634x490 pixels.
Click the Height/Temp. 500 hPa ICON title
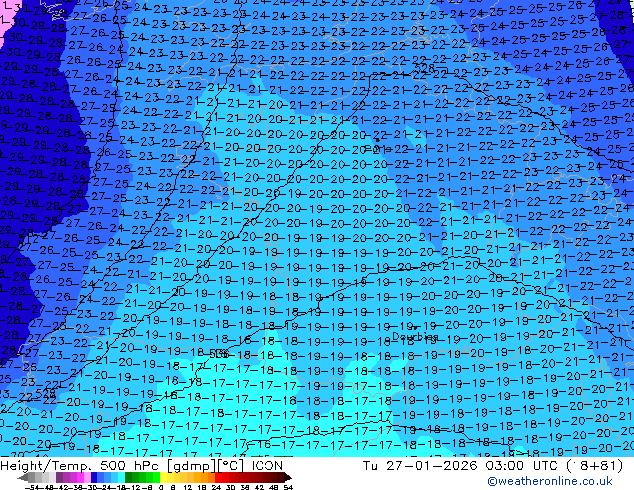[x=142, y=465]
